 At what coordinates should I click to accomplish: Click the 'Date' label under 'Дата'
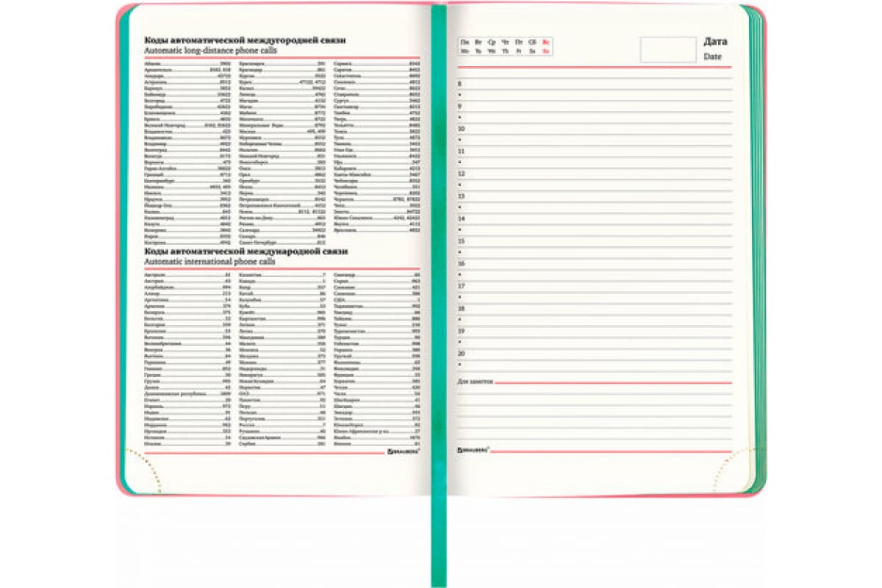point(713,56)
